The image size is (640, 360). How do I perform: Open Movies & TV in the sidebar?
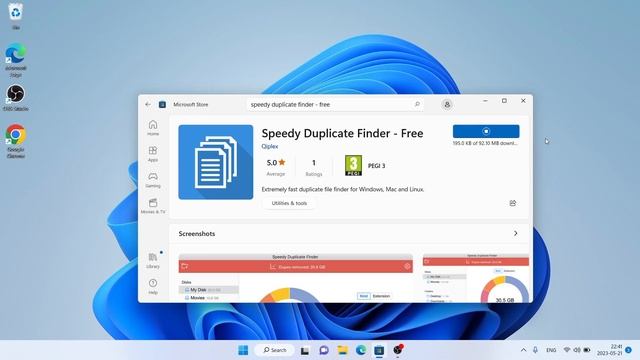click(x=153, y=206)
